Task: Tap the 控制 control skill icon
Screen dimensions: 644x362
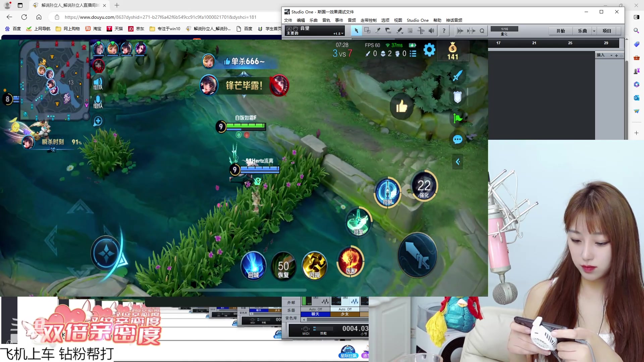Action: tap(387, 192)
